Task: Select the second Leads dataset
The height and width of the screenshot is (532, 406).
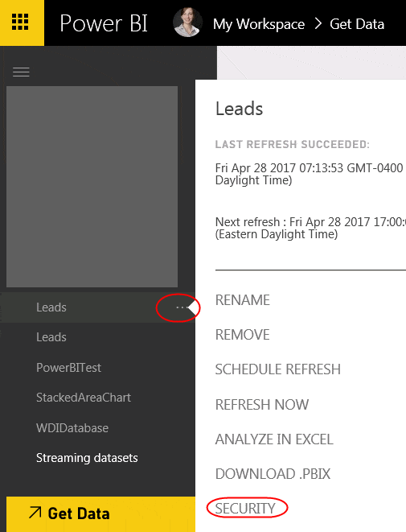Action: pyautogui.click(x=51, y=337)
